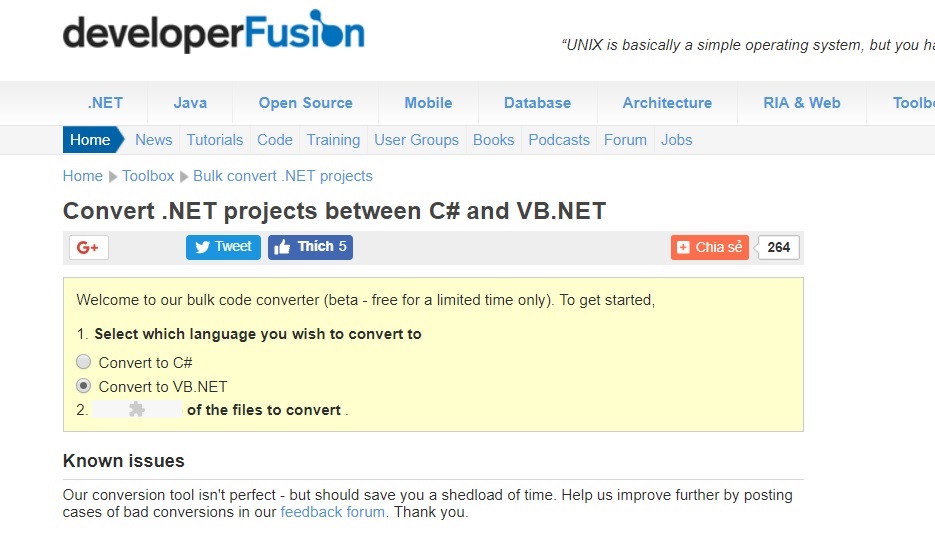Click the 264 share count bubble
The image size is (935, 540).
click(778, 247)
